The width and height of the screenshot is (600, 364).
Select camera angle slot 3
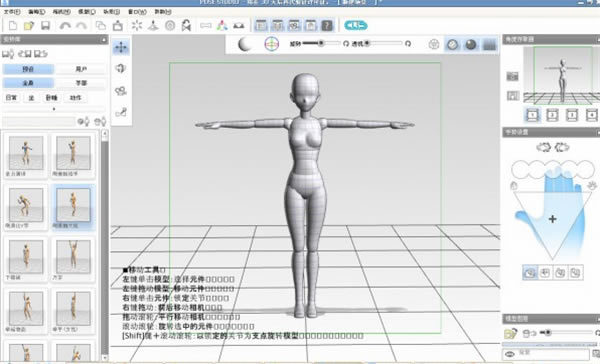coord(572,114)
